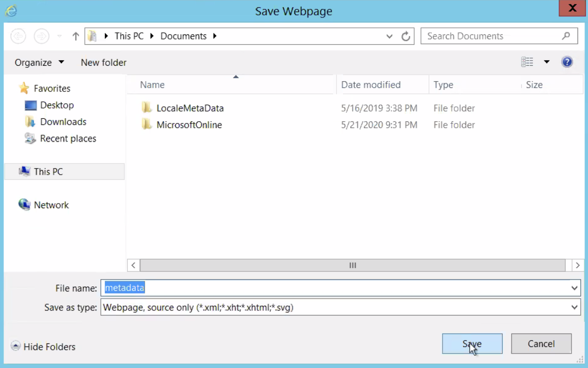Go up one folder level

pos(75,36)
